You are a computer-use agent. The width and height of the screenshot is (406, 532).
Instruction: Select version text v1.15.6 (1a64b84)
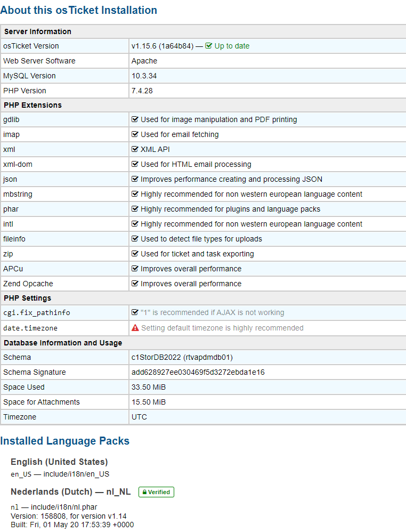click(163, 46)
